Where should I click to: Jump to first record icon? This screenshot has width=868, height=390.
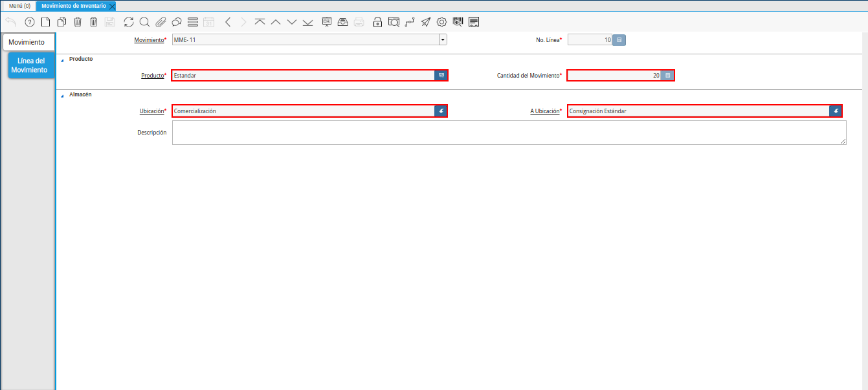tap(260, 22)
